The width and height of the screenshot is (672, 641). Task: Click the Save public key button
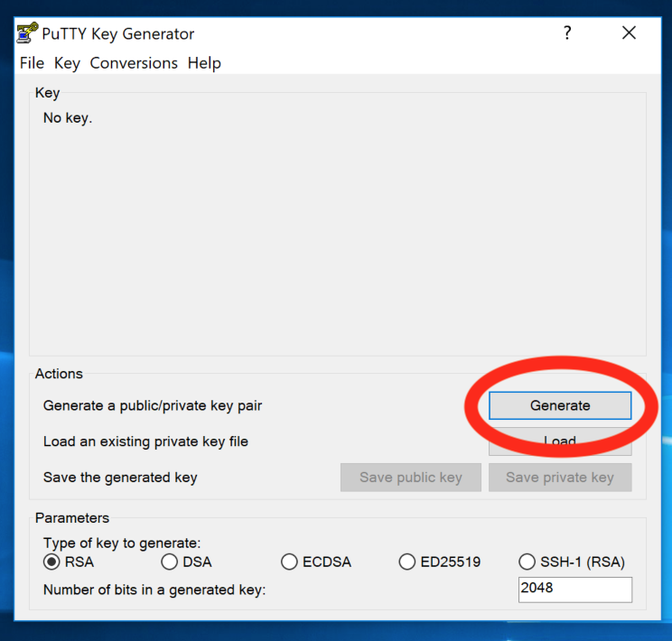pos(411,478)
